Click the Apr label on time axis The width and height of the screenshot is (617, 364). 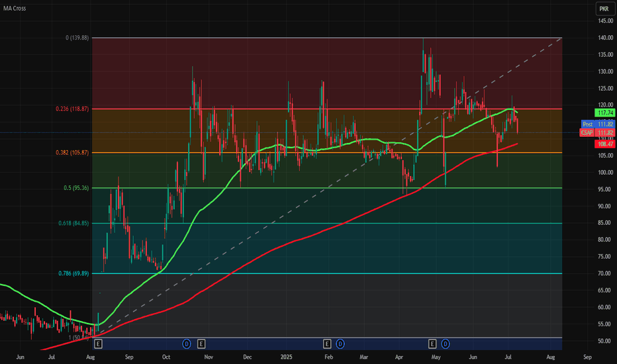(399, 357)
